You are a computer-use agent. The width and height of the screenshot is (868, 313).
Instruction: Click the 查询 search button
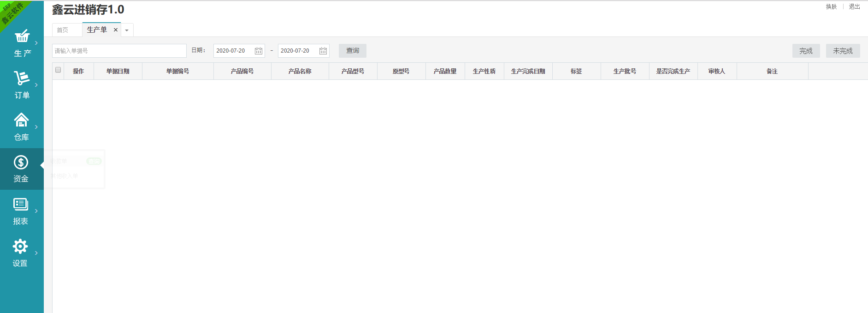coord(352,51)
